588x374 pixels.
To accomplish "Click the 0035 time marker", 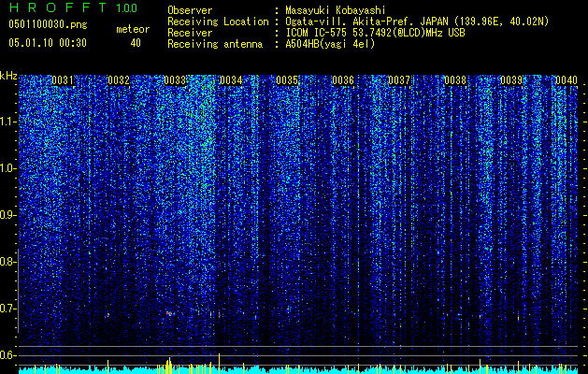I will pyautogui.click(x=287, y=80).
